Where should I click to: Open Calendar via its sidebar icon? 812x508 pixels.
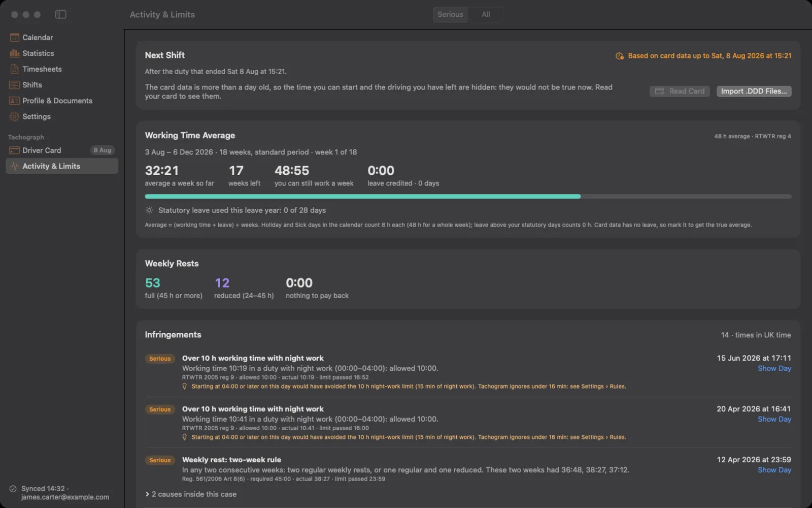[14, 38]
